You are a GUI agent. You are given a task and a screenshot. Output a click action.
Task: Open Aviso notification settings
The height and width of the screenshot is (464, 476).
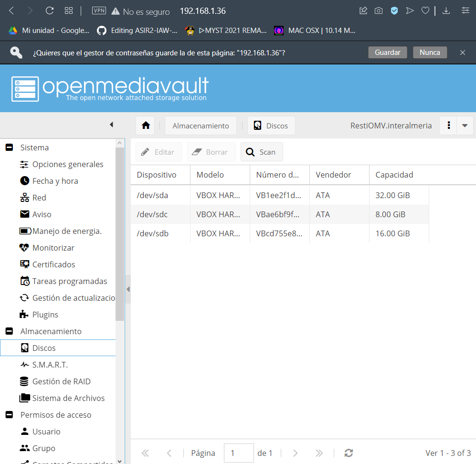(36, 214)
